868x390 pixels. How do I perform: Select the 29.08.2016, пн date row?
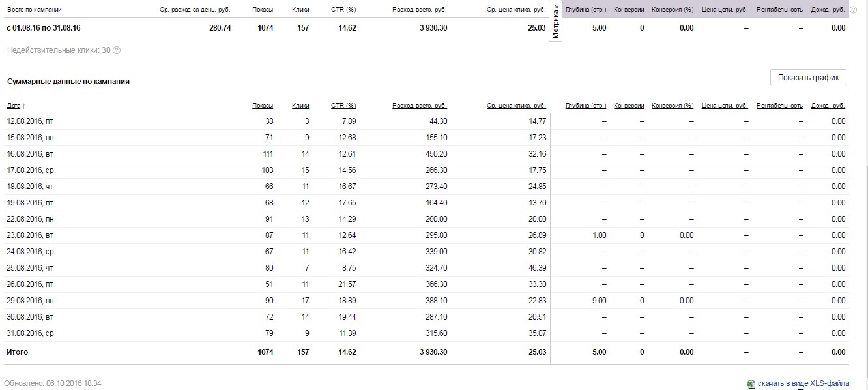(x=31, y=301)
